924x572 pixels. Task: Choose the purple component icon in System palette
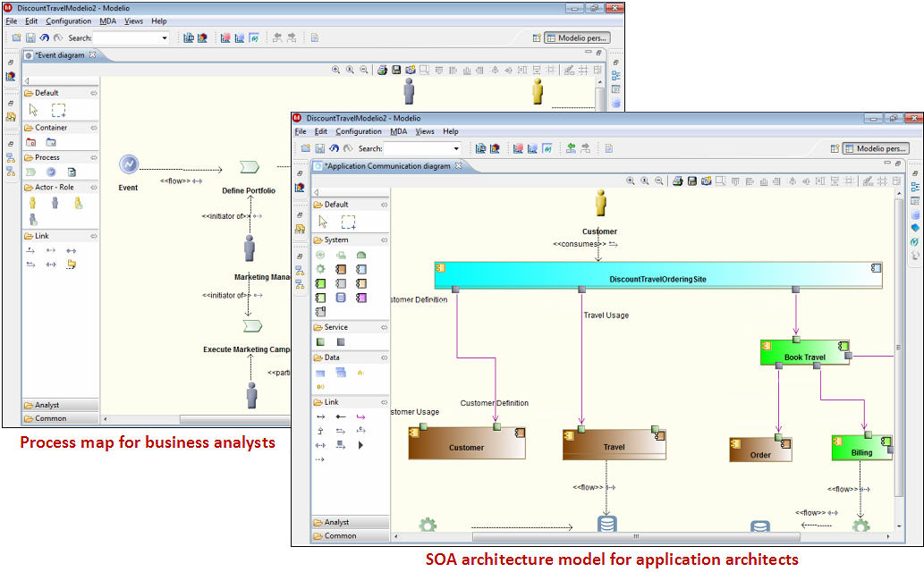coord(361,299)
